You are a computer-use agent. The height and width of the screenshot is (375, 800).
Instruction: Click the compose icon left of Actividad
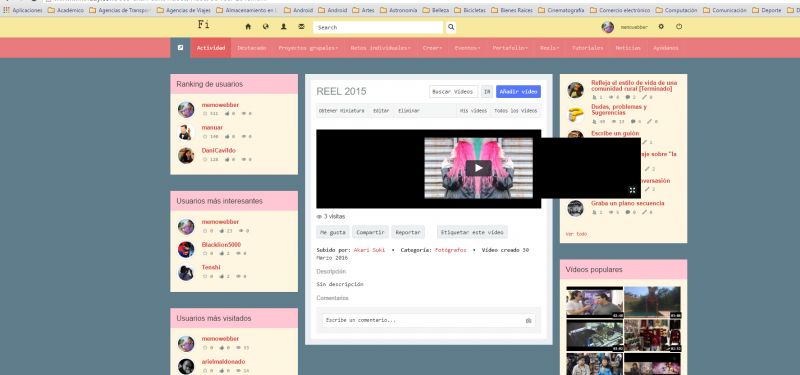(x=181, y=47)
